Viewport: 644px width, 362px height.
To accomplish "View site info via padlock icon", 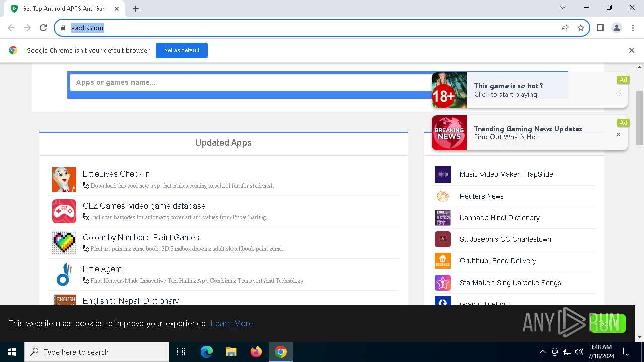I will [x=63, y=28].
